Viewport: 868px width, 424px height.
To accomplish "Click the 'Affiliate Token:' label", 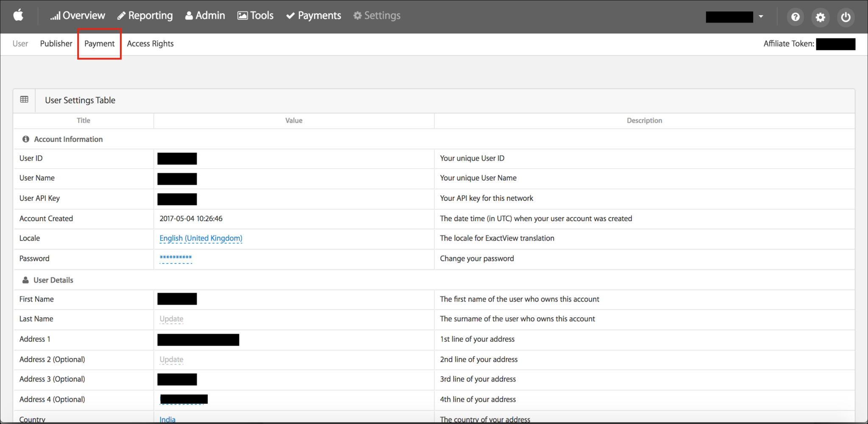I will click(x=789, y=44).
